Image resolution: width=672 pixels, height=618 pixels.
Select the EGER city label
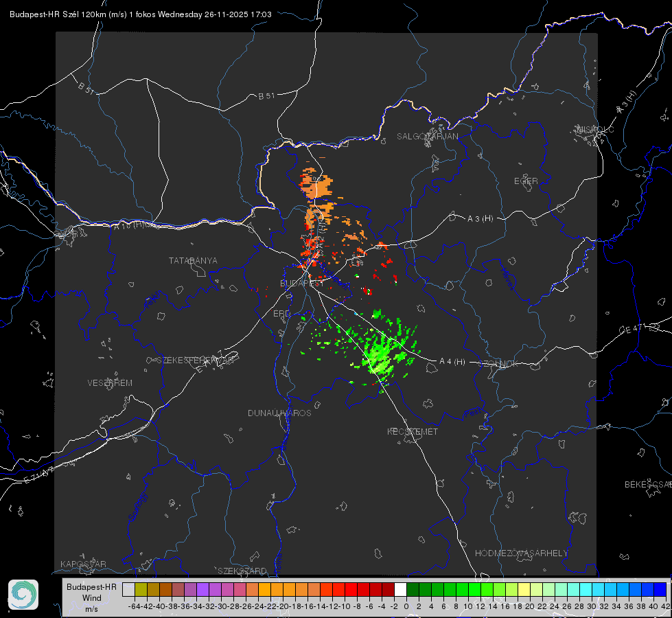point(526,181)
